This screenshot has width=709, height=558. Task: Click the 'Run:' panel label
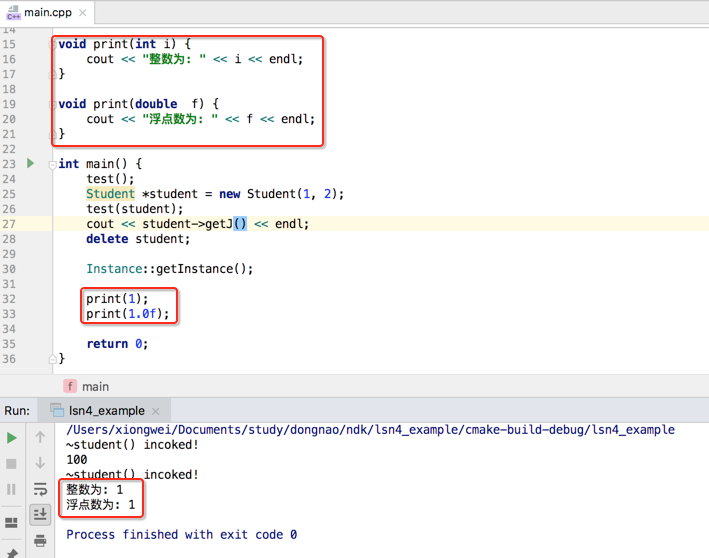tap(17, 411)
